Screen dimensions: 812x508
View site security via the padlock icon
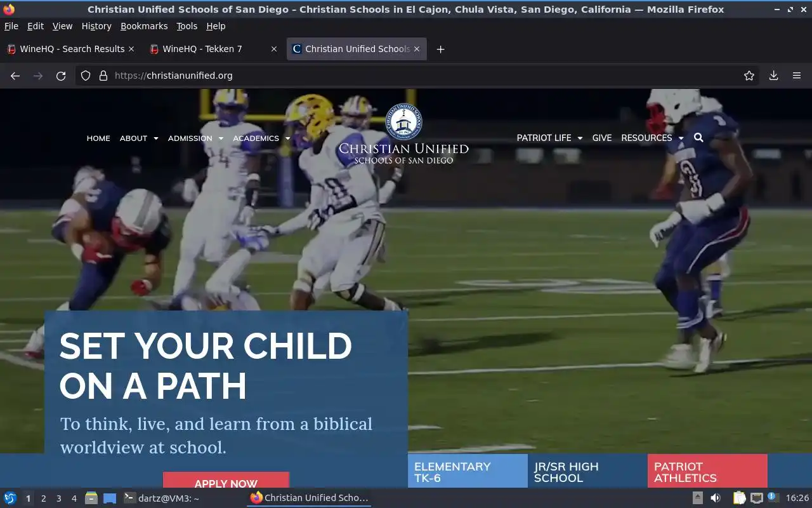(103, 76)
